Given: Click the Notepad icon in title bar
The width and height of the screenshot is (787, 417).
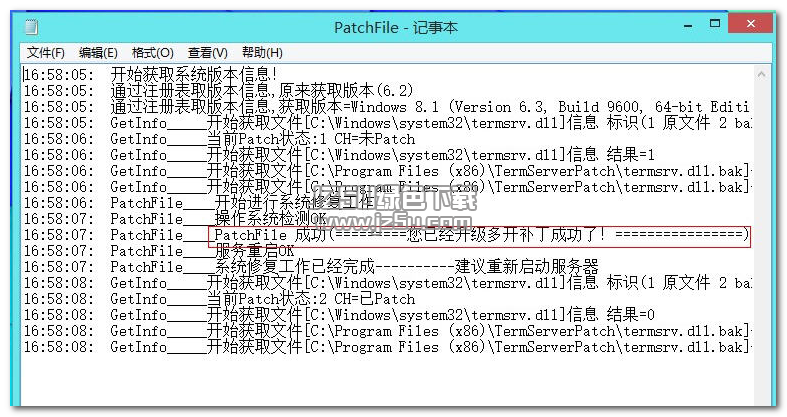Looking at the screenshot, I should 31,27.
